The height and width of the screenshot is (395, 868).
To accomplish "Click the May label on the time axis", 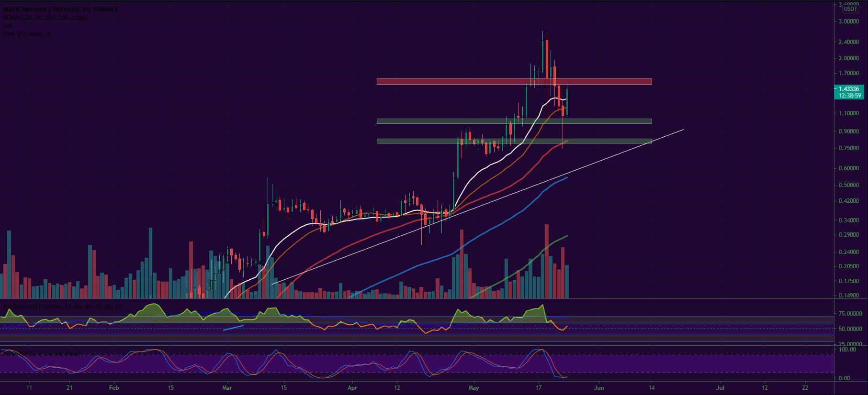I will coord(474,388).
